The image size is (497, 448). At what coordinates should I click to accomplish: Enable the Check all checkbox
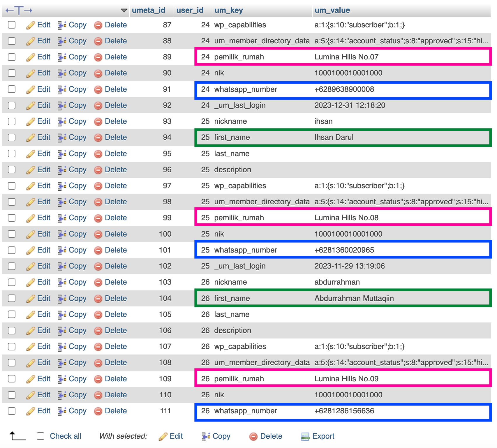(40, 436)
